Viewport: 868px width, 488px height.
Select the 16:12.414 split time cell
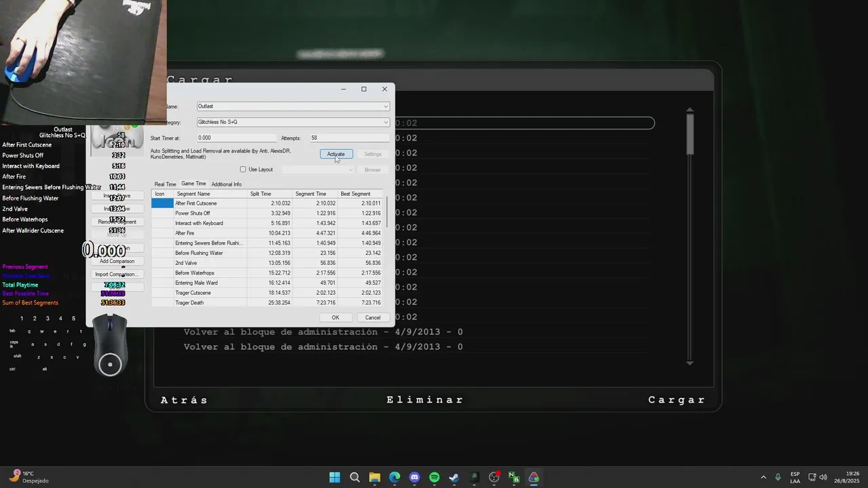coord(269,283)
